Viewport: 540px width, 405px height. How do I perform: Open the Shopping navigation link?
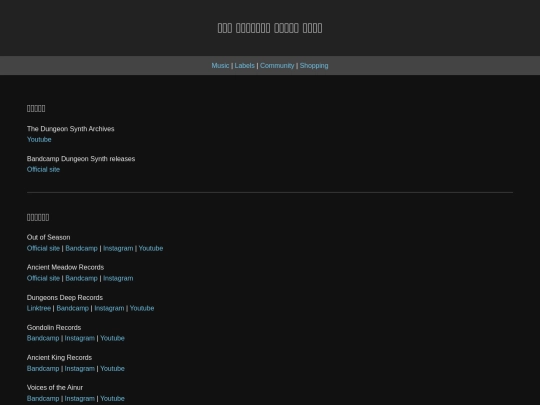click(x=314, y=65)
